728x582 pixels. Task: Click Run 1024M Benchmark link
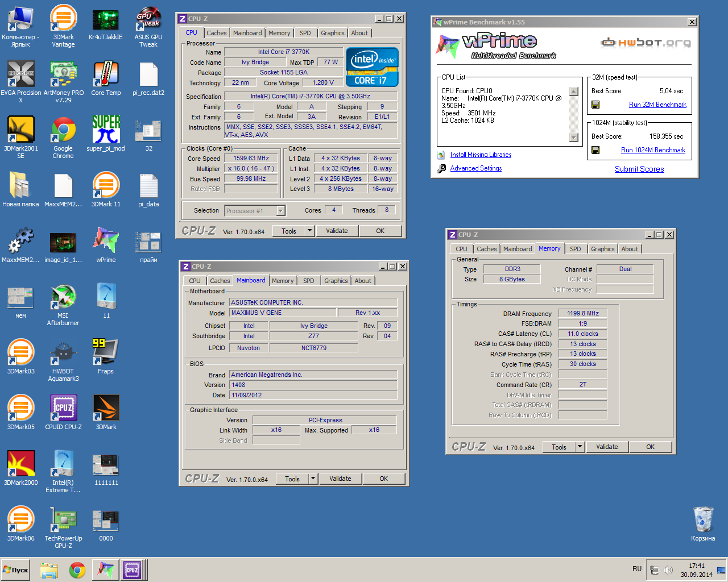point(653,150)
